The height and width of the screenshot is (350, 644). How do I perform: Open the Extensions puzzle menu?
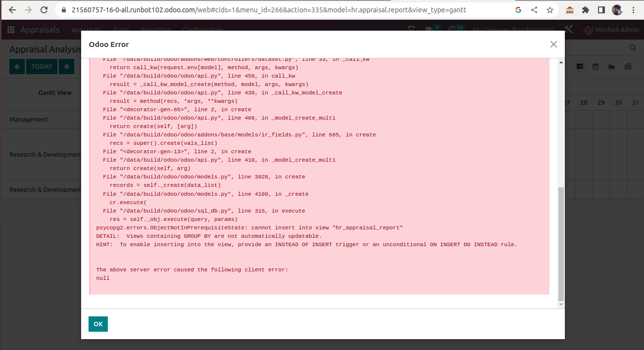point(586,10)
